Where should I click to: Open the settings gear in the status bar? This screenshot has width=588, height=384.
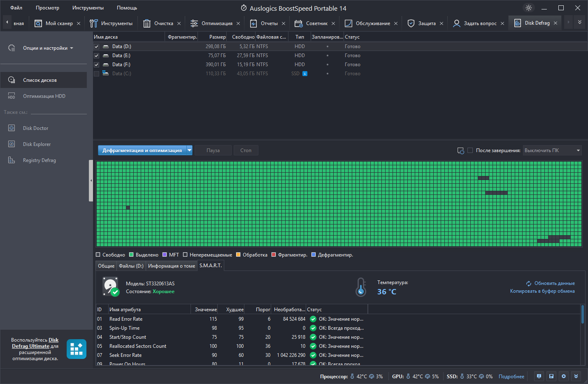(564, 376)
